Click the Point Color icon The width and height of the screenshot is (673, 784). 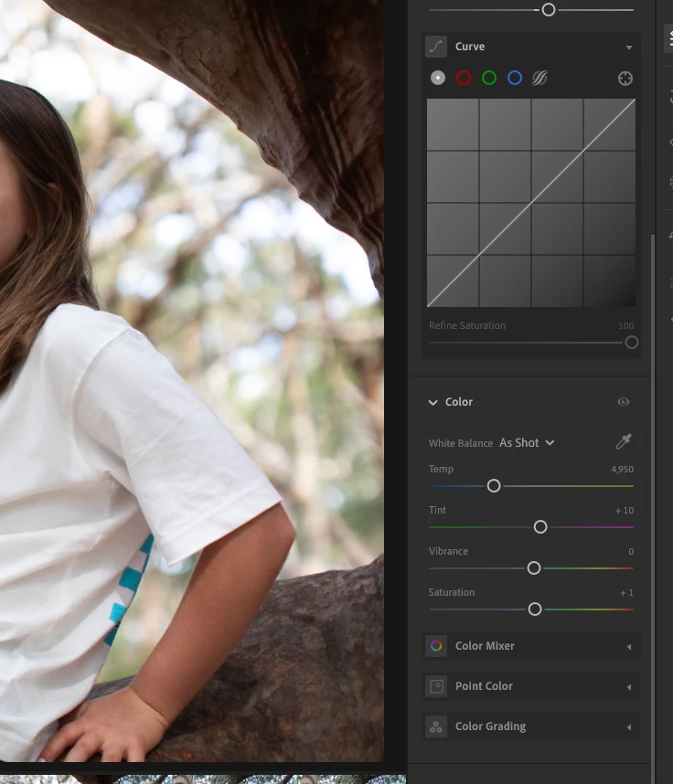tap(436, 686)
